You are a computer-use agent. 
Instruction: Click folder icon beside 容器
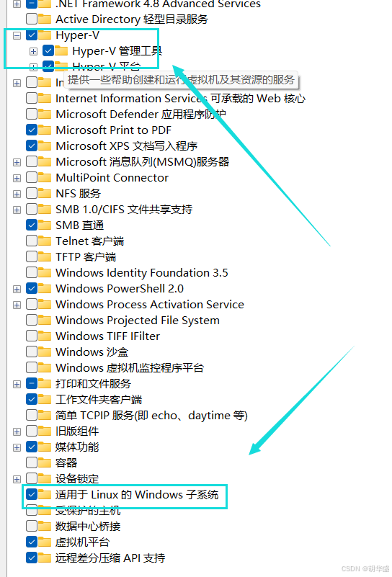click(45, 462)
